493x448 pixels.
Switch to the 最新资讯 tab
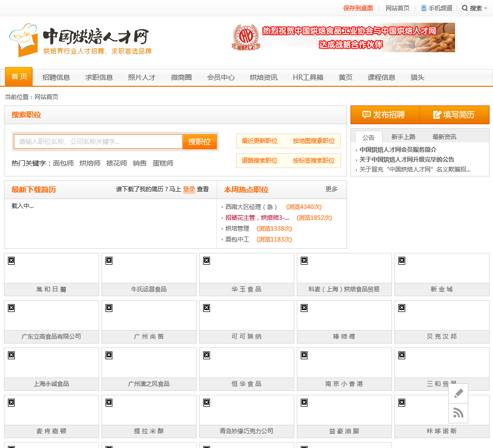click(444, 137)
